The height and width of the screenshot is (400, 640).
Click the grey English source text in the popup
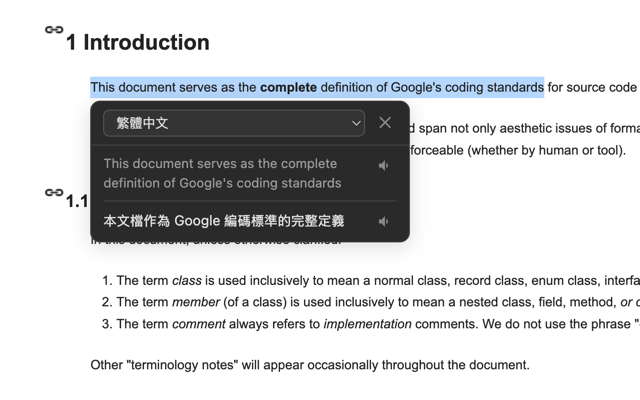(222, 173)
